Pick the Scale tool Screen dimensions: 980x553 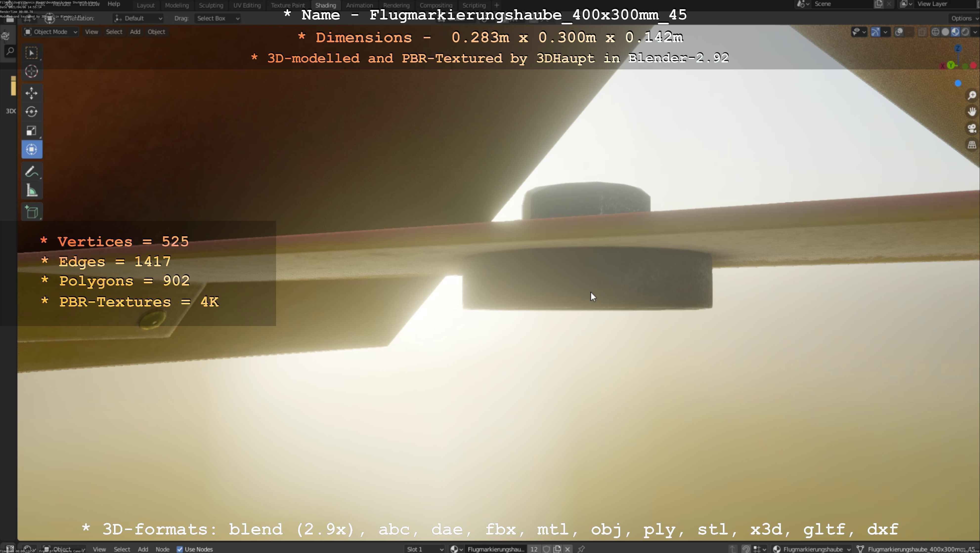click(x=32, y=130)
